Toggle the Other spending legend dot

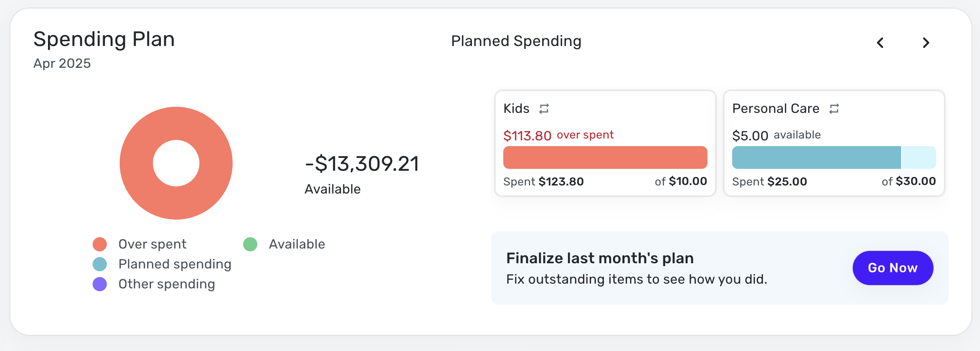pos(100,284)
